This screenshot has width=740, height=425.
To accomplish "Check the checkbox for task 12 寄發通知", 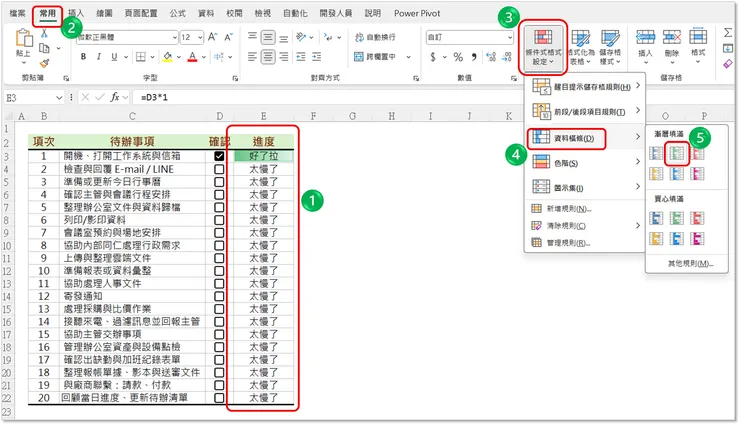I will pos(219,296).
